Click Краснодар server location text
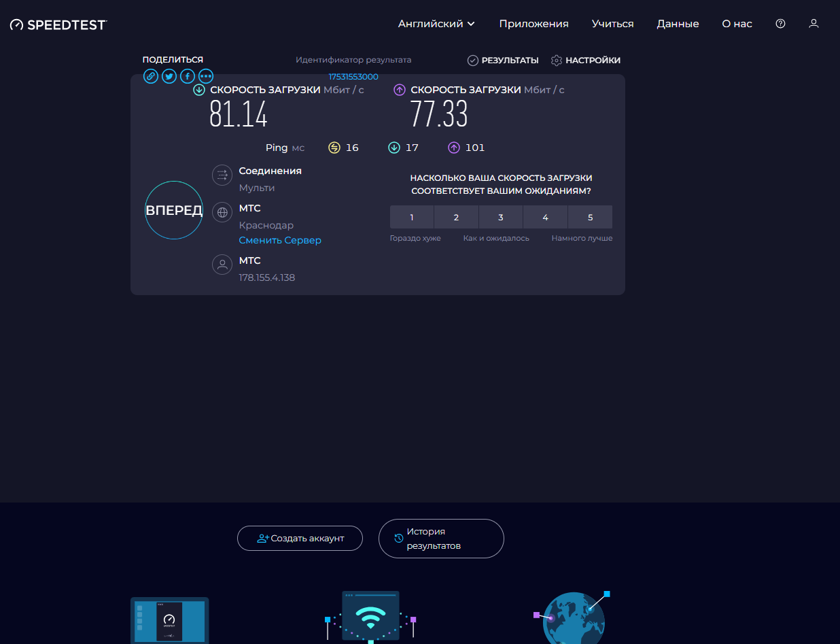The width and height of the screenshot is (840, 644). tap(266, 225)
